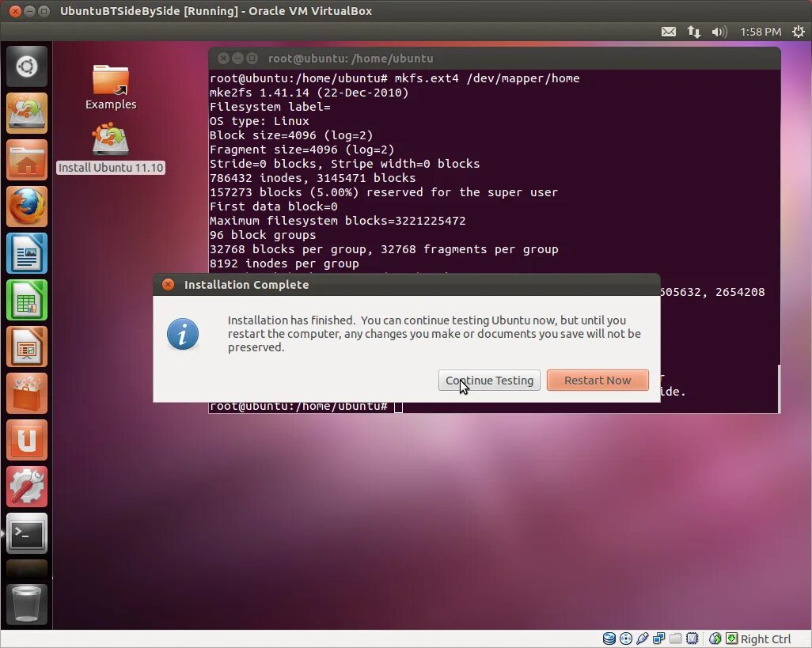Click the Right Ctrl host key indicator

click(x=766, y=639)
